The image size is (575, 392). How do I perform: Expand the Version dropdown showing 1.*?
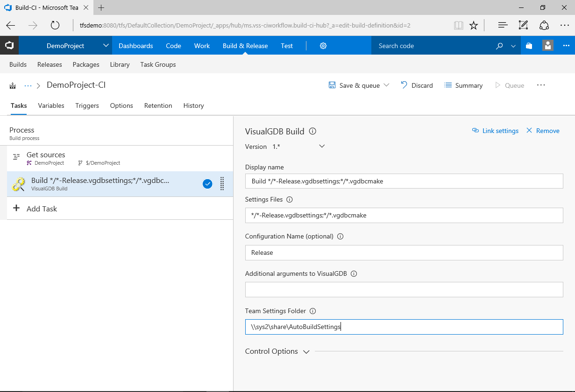tap(321, 146)
